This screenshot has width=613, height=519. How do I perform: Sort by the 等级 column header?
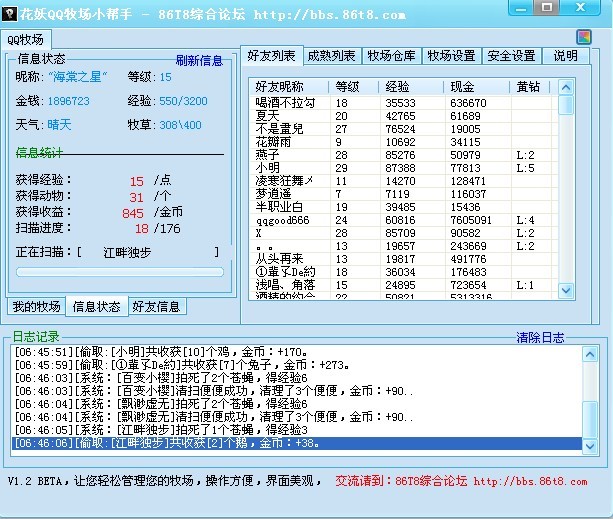(x=353, y=86)
